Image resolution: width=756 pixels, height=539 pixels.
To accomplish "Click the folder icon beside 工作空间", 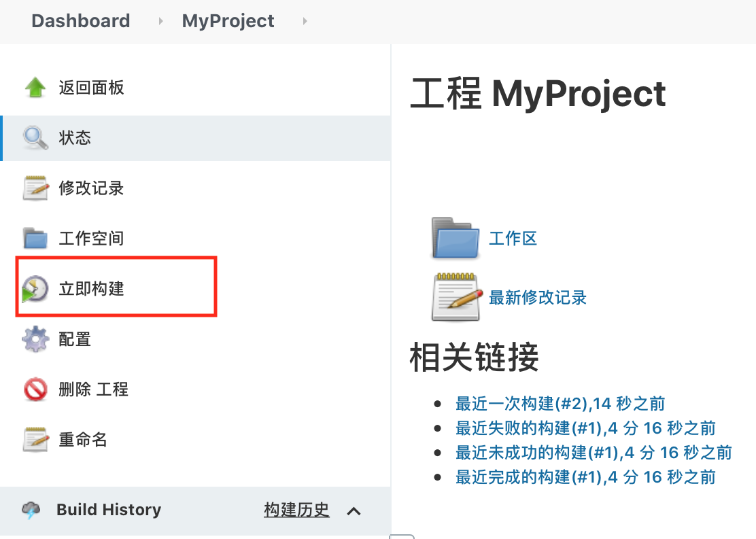I will [35, 239].
